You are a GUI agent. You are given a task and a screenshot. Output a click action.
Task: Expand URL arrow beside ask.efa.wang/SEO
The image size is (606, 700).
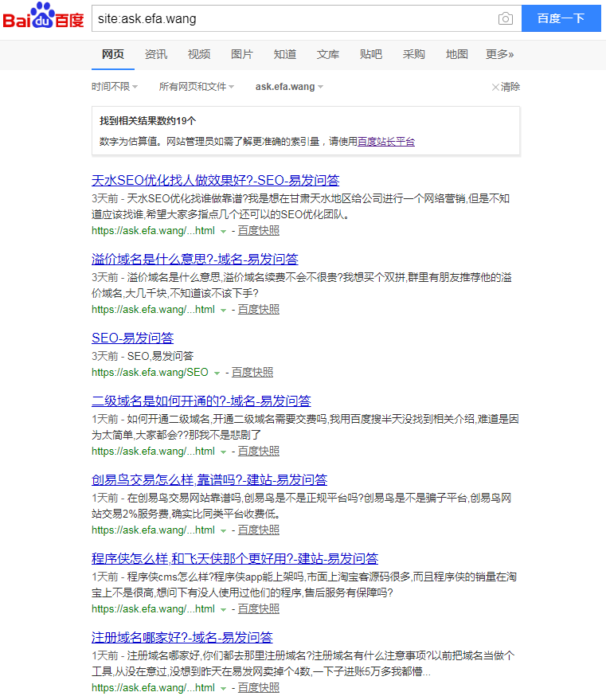click(217, 373)
